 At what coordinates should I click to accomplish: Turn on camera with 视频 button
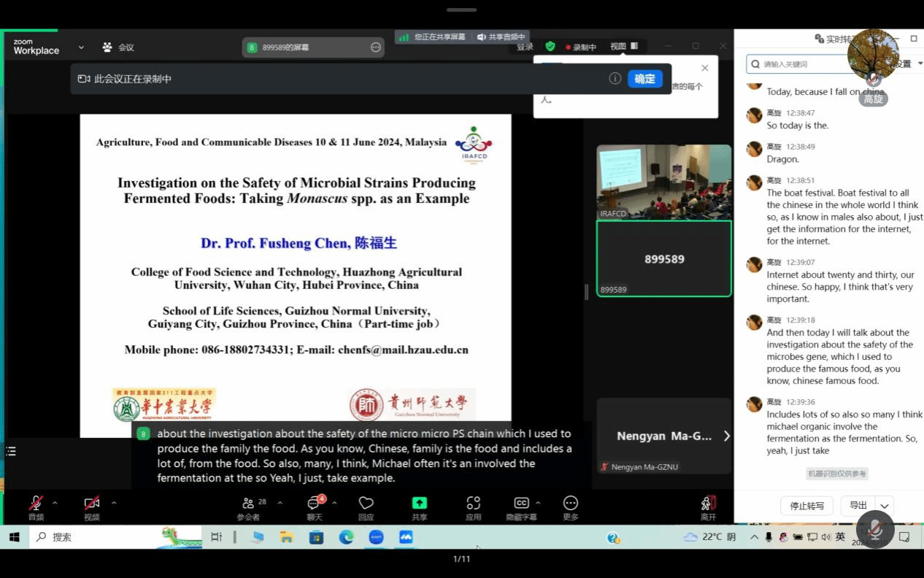[91, 504]
